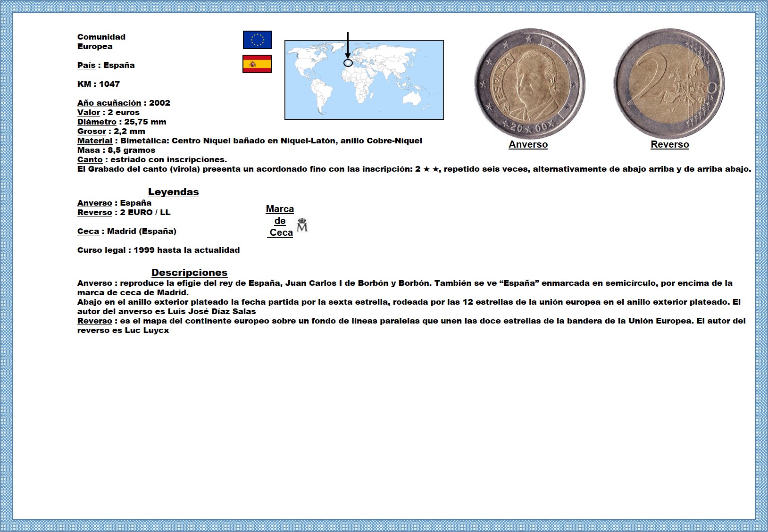The image size is (768, 532).
Task: Select Curso legal : 1999 hasta la actualidad
Action: click(159, 250)
